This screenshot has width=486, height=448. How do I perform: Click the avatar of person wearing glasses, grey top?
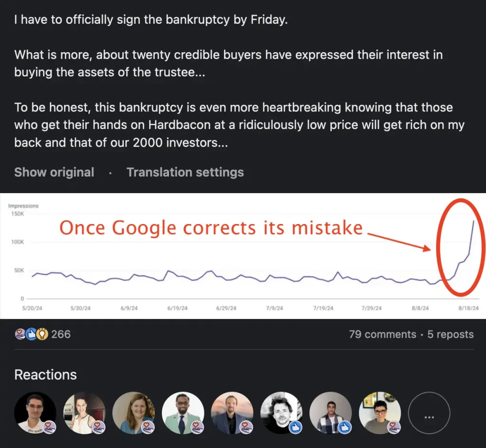coord(379,412)
